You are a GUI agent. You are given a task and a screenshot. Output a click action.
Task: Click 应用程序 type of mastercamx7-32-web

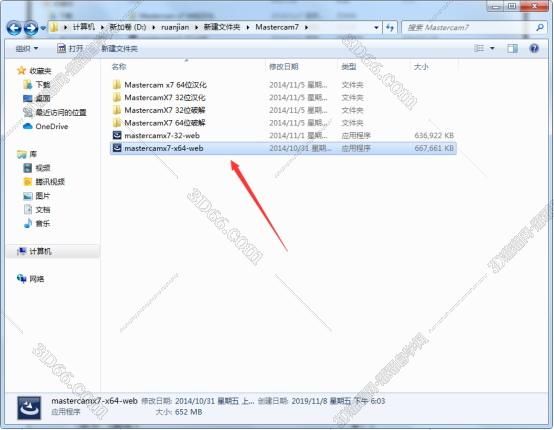[356, 135]
